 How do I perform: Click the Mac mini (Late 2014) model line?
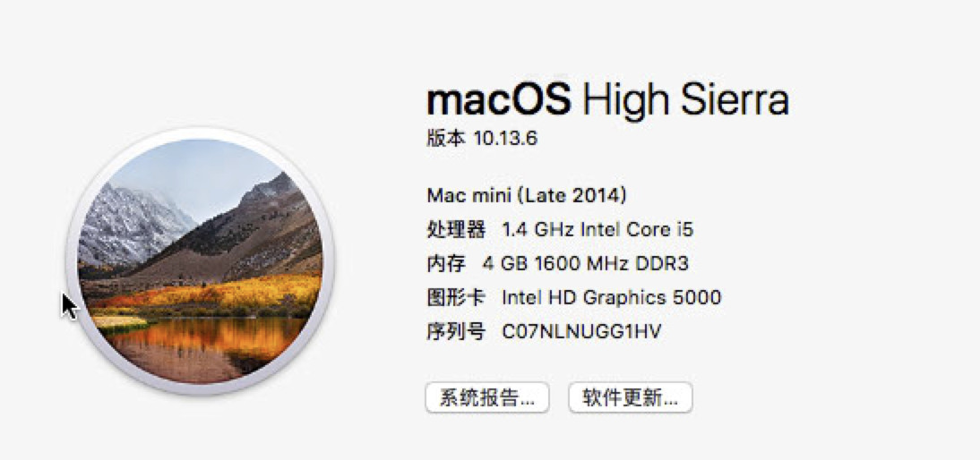(526, 195)
